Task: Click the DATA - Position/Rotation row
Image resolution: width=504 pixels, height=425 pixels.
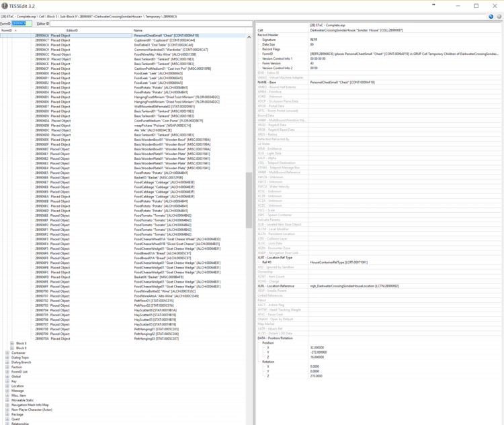Action: pos(379,338)
